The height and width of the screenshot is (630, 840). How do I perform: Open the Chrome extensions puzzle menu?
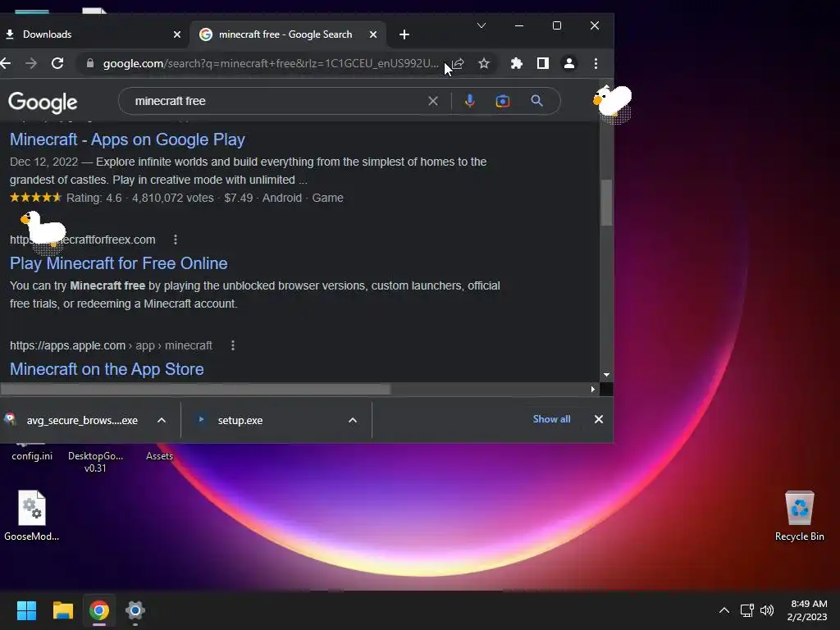point(517,64)
